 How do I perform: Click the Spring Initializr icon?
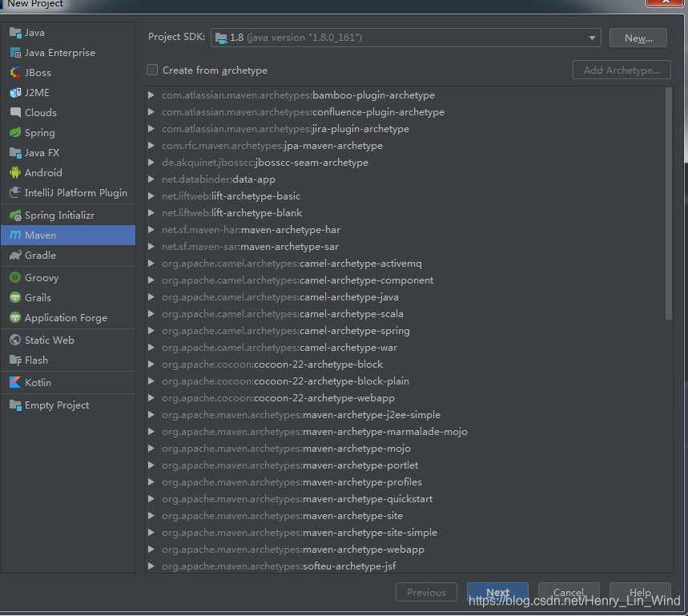[15, 215]
